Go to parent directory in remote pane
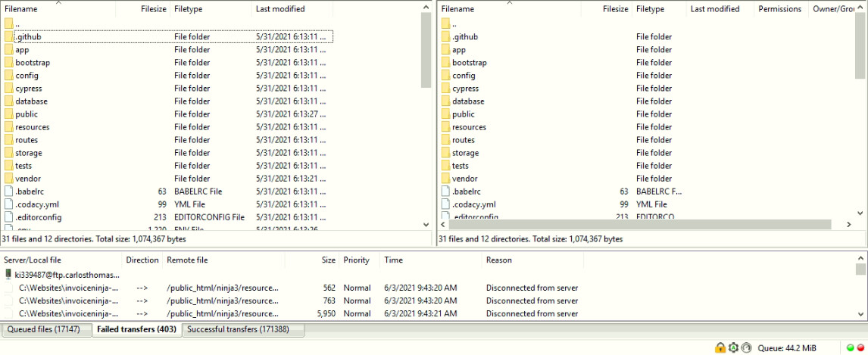The height and width of the screenshot is (355, 868). click(x=453, y=24)
